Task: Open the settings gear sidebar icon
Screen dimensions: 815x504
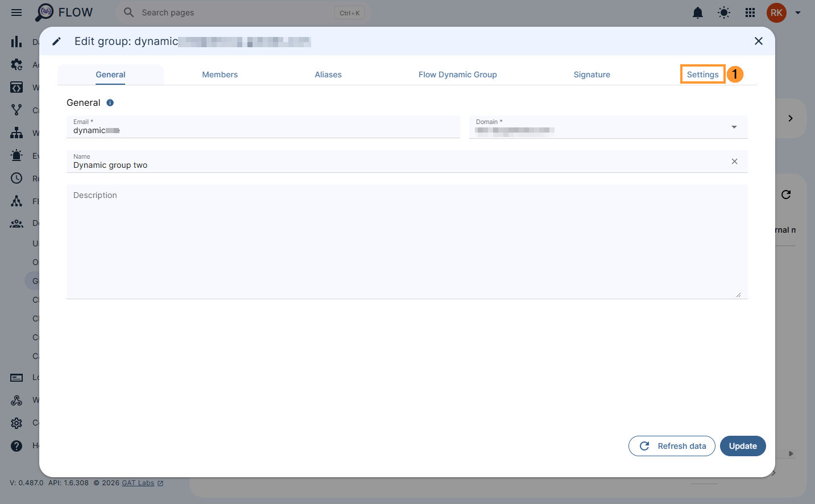Action: pos(16,423)
